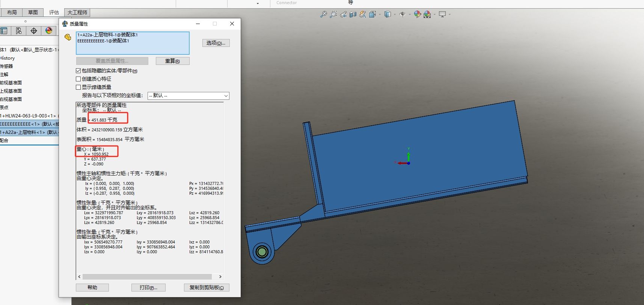Click the Edit Appearance icon
The height and width of the screenshot is (305, 644).
click(x=417, y=15)
